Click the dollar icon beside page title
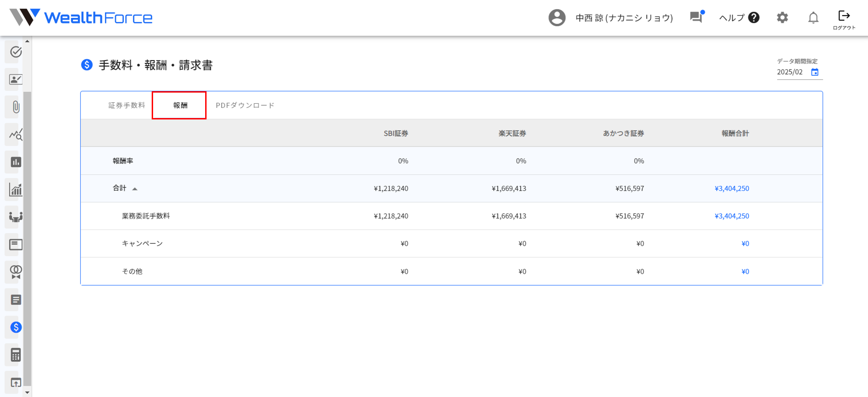Image resolution: width=868 pixels, height=397 pixels. click(x=87, y=65)
